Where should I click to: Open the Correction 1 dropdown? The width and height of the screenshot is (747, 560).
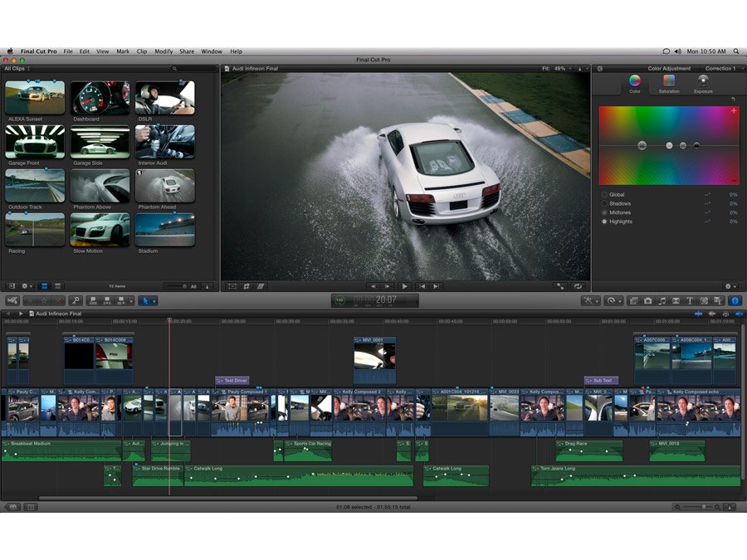click(721, 69)
